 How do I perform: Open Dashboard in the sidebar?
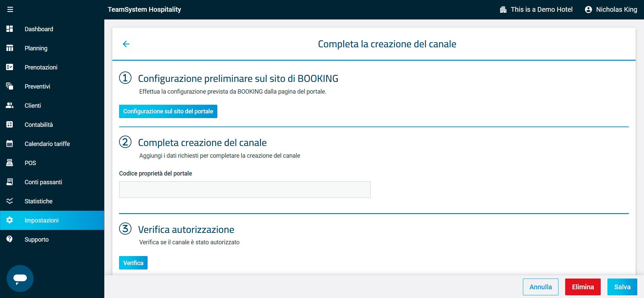tap(52, 29)
